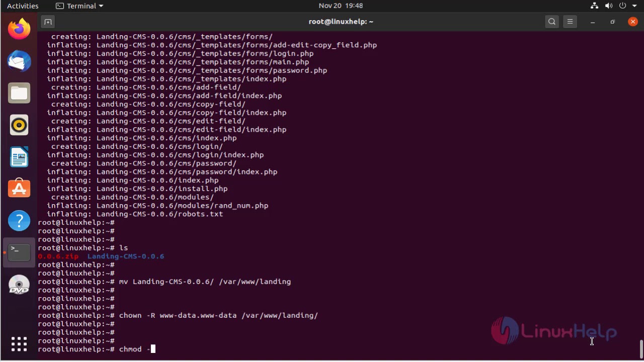Launch LibreOffice Writer from the dock

19,157
